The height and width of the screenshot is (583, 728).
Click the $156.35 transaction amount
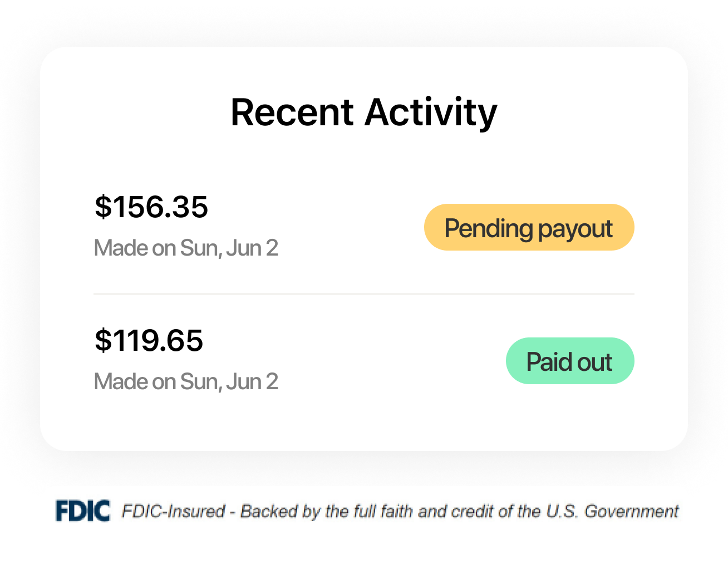(151, 207)
